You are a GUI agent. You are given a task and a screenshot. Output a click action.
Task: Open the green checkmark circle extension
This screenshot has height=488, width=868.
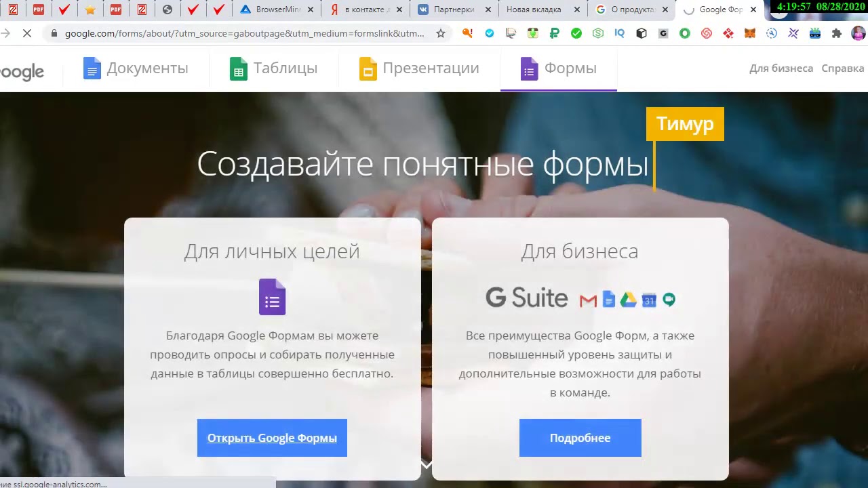pos(576,33)
